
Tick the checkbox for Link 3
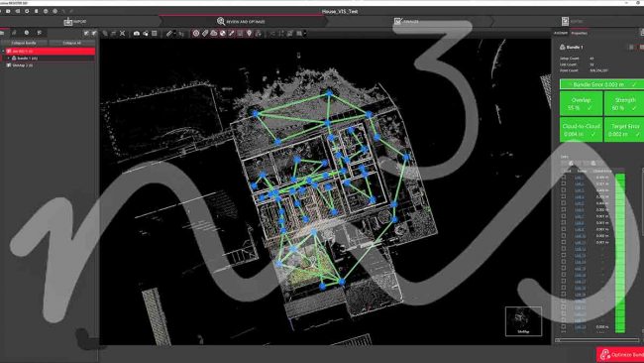tap(564, 190)
